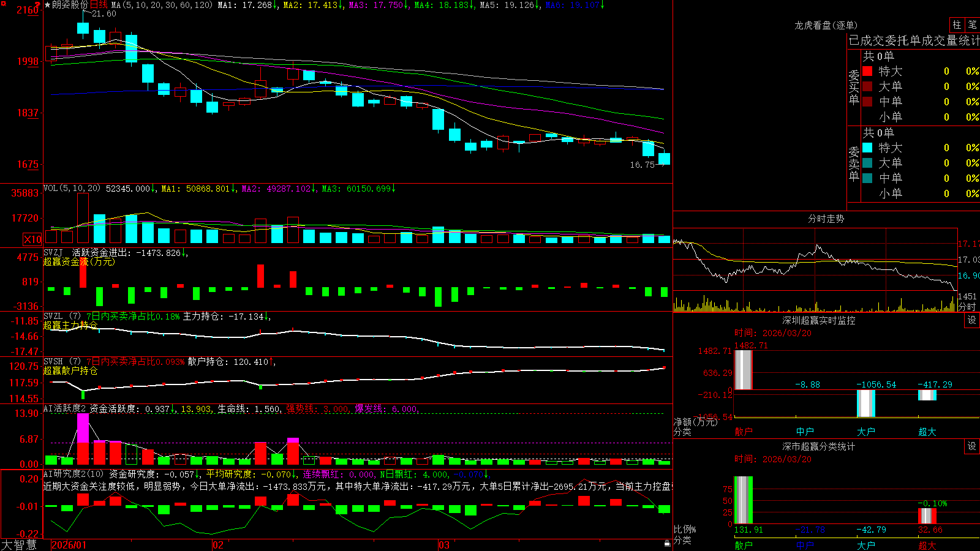Click the star icon before 朗姿股份
980x551 pixels.
tap(47, 5)
